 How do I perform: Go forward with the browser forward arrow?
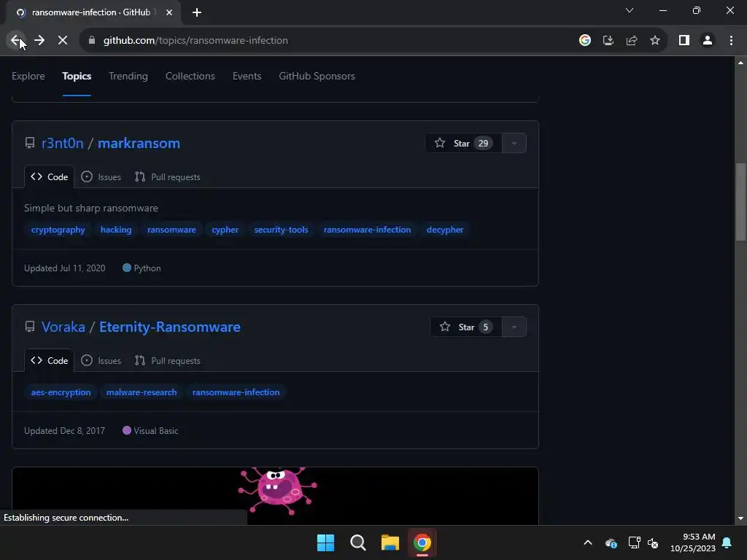(x=39, y=41)
